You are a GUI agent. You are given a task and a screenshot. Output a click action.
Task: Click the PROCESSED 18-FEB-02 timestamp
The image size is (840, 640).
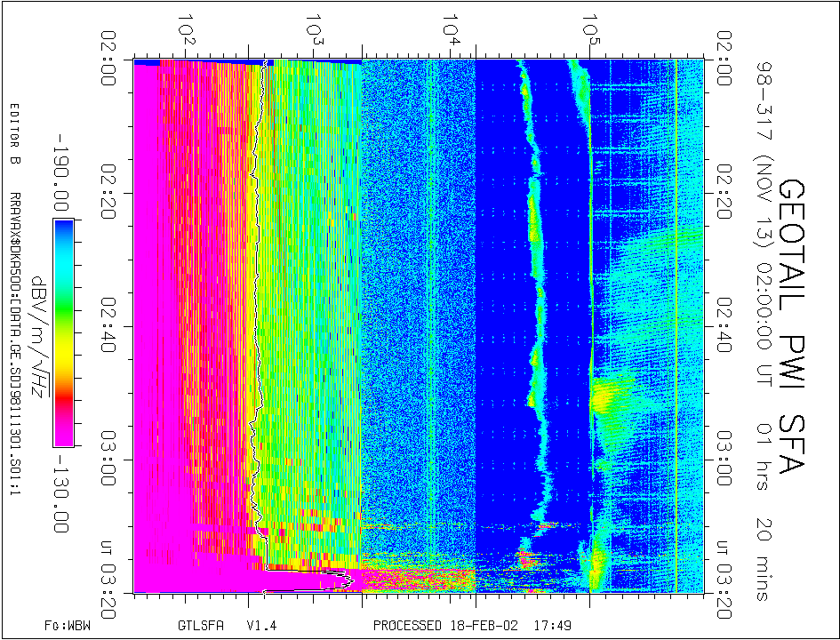445,625
